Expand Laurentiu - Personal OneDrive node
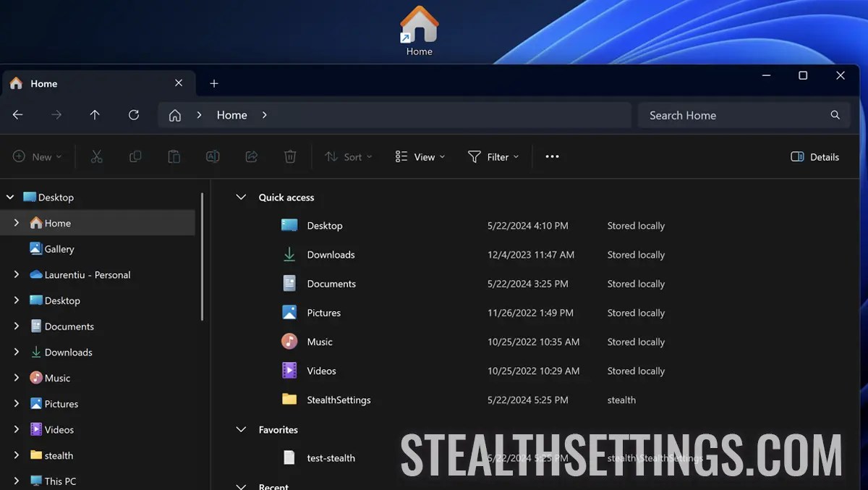The height and width of the screenshot is (490, 868). pyautogui.click(x=16, y=275)
